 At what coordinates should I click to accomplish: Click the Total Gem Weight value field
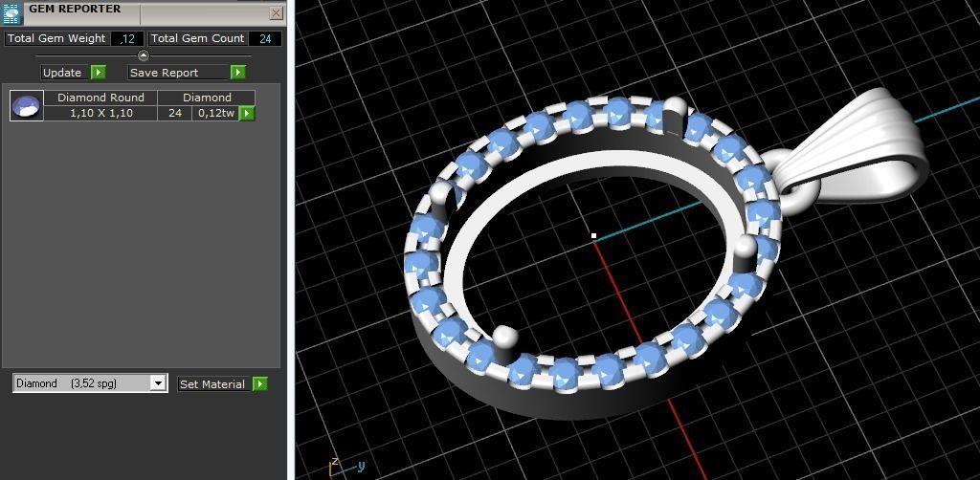pyautogui.click(x=127, y=38)
